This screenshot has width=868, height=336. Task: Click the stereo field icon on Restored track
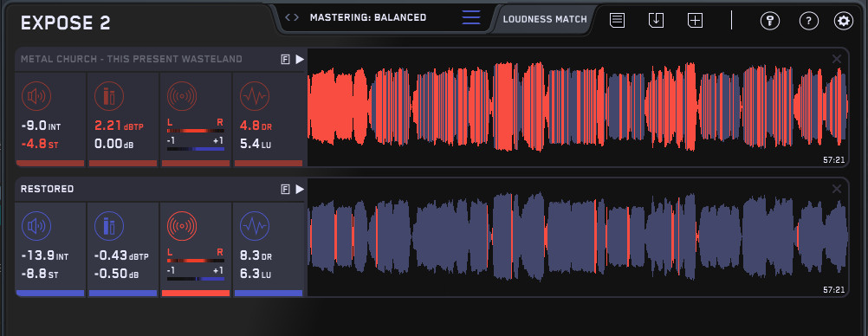point(182,226)
